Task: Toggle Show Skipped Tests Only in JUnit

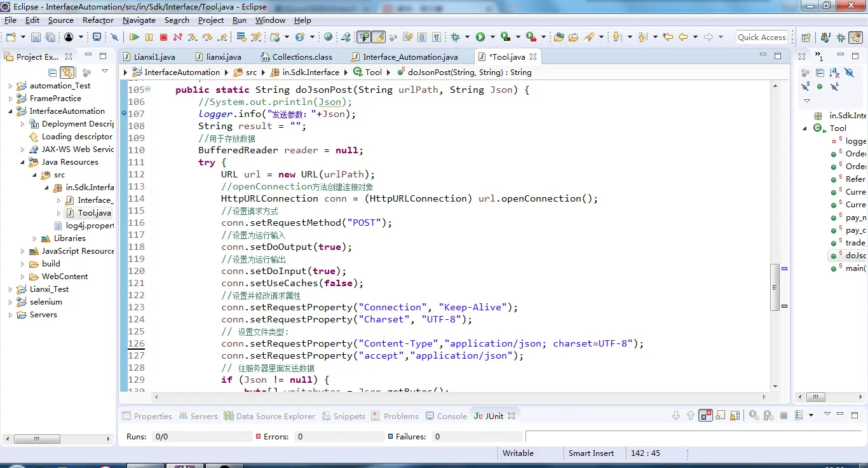Action: point(721,415)
